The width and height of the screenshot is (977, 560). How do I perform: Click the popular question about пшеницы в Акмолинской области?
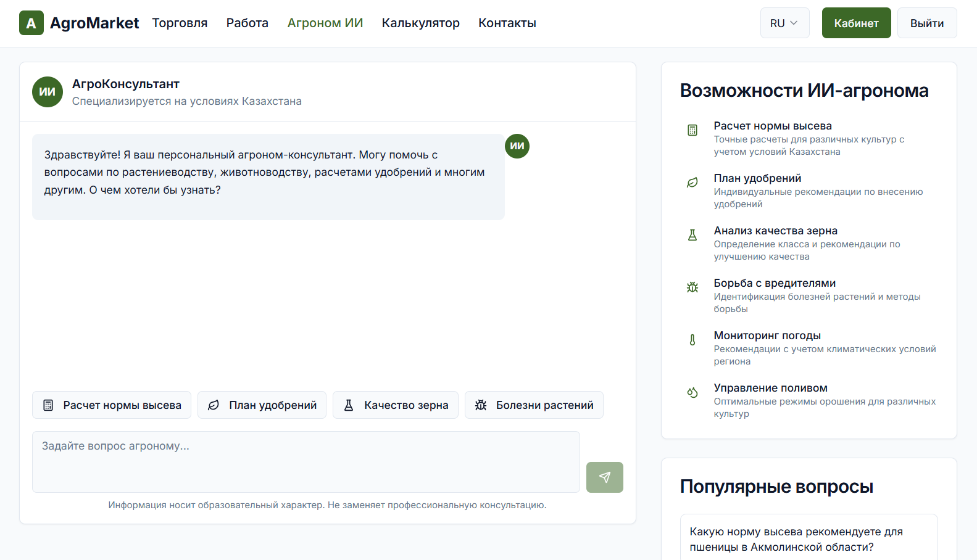coord(809,539)
